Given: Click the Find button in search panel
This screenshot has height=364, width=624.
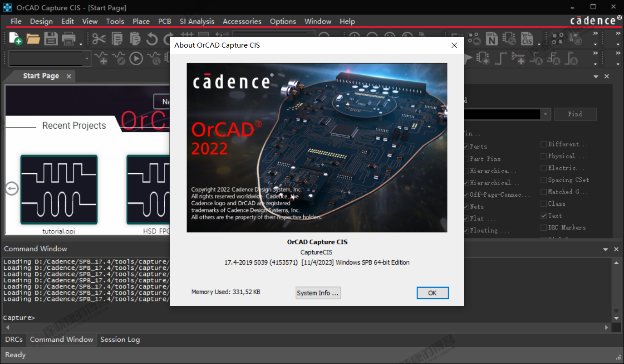Looking at the screenshot, I should [575, 114].
